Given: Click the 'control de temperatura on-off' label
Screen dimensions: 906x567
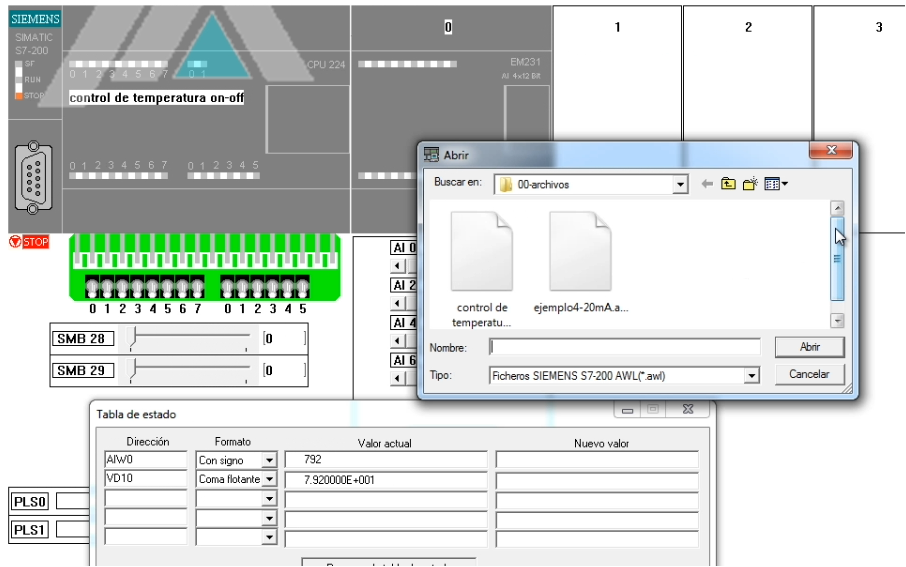Looking at the screenshot, I should coord(157,98).
